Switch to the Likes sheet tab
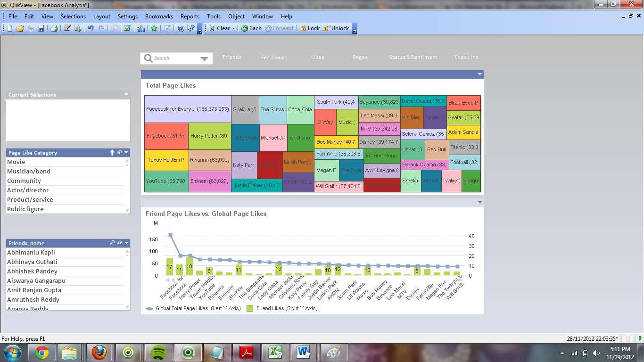This screenshot has height=362, width=644. tap(318, 57)
